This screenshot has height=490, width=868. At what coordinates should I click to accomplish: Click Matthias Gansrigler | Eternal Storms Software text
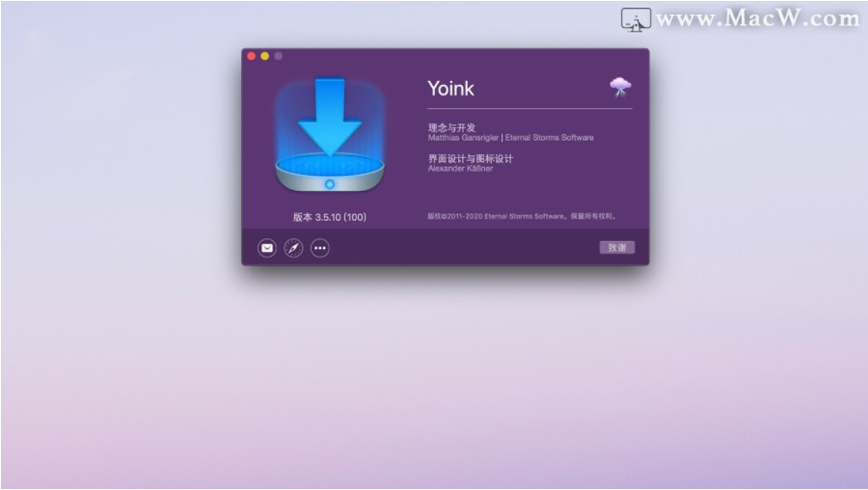pyautogui.click(x=510, y=137)
